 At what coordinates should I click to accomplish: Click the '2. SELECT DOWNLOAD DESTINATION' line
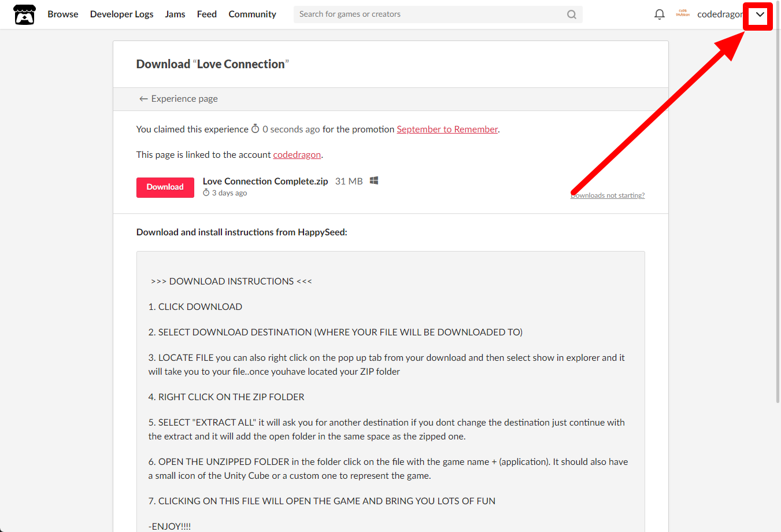tap(335, 332)
